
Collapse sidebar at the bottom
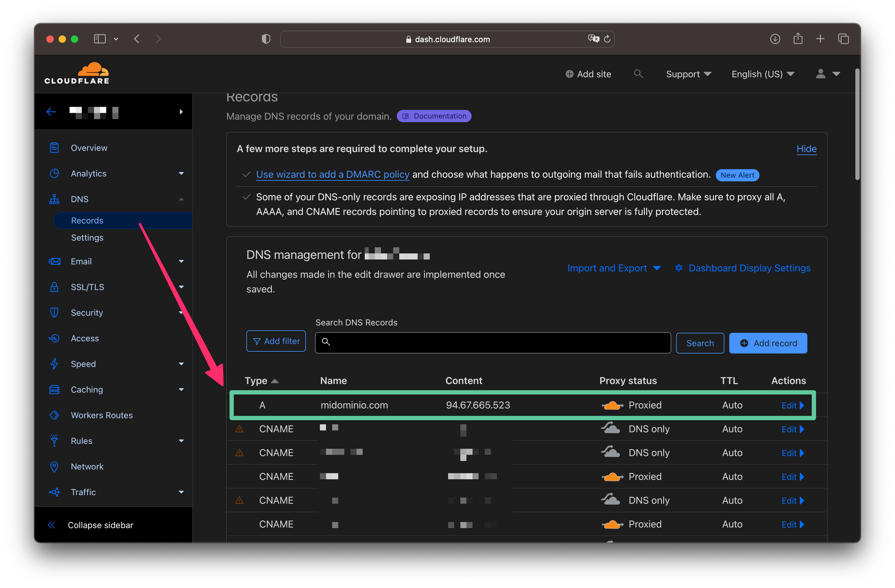pyautogui.click(x=91, y=525)
